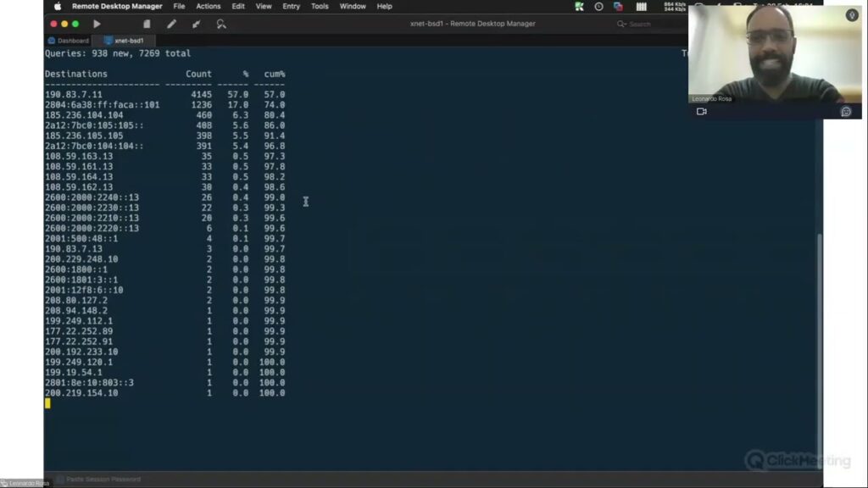Click destination 200.219.154.10

click(x=81, y=393)
